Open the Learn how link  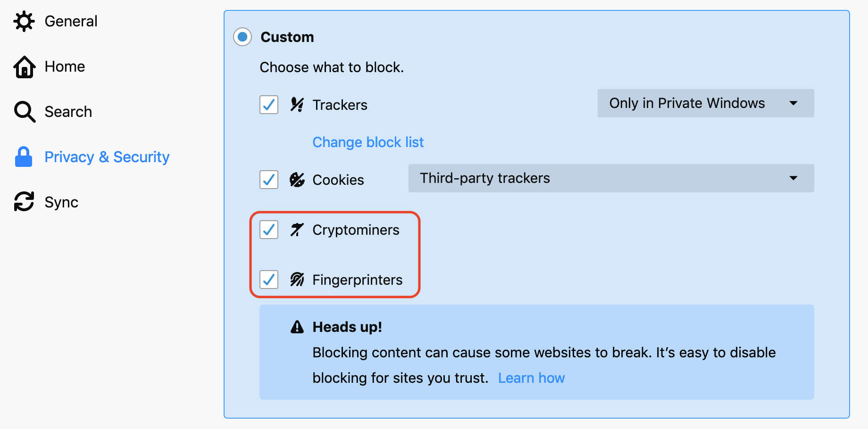531,378
